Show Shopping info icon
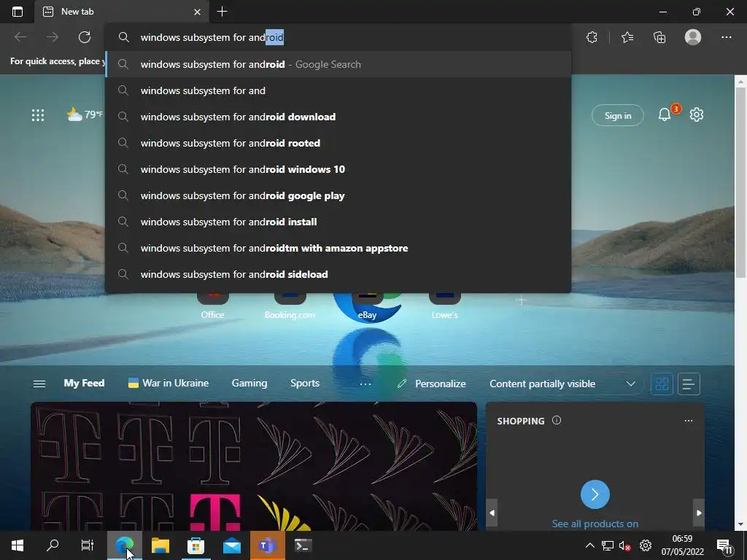 pyautogui.click(x=557, y=421)
